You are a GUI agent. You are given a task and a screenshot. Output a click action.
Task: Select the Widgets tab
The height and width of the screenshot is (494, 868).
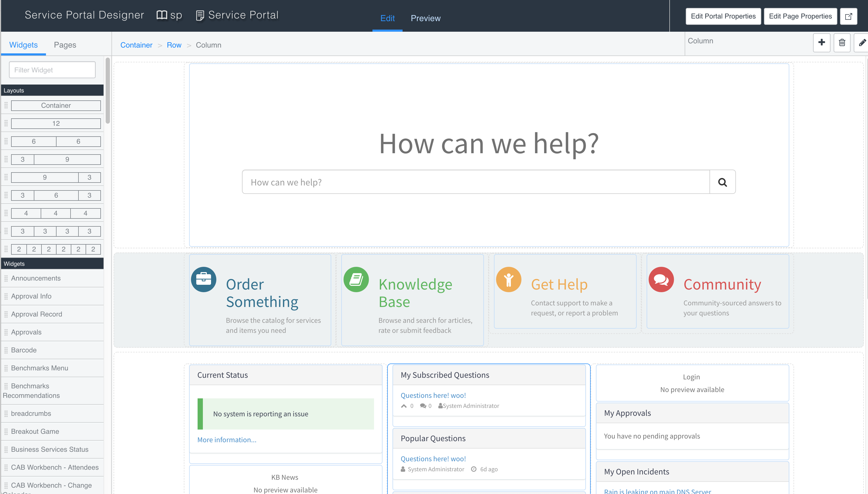click(x=23, y=45)
